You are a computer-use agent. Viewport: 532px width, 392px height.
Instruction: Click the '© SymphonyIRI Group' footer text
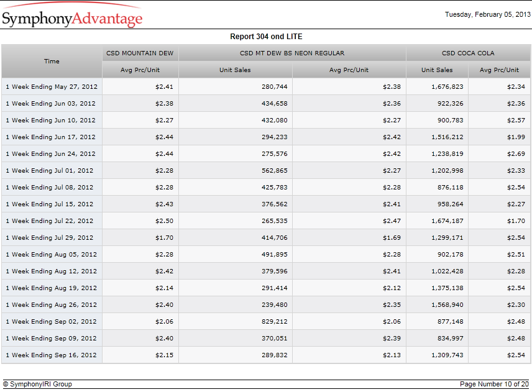[x=37, y=384]
